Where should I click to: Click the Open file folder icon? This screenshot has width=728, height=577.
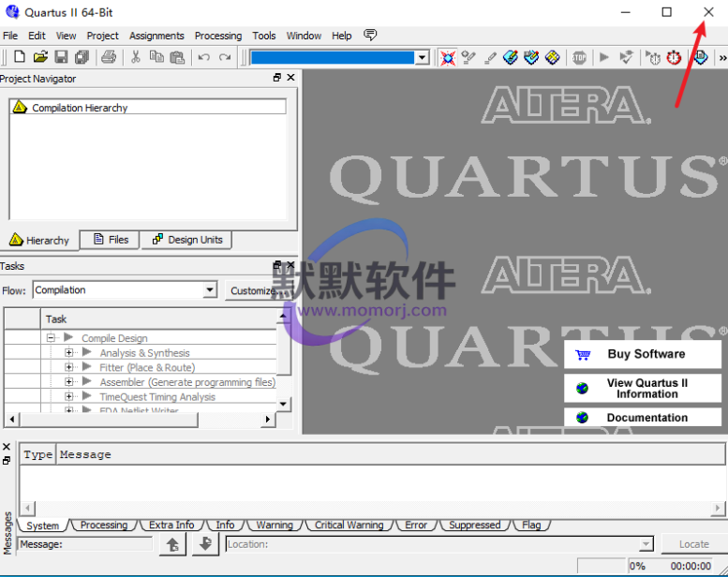tap(40, 57)
